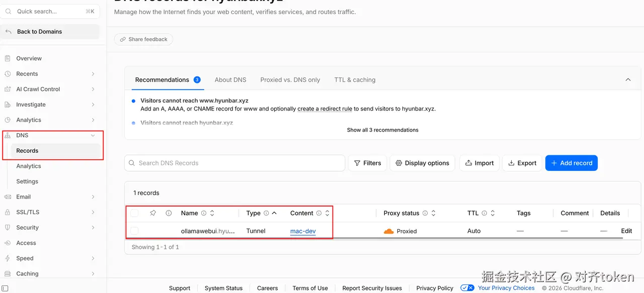
Task: Sort by Content using sort arrows
Action: click(327, 213)
